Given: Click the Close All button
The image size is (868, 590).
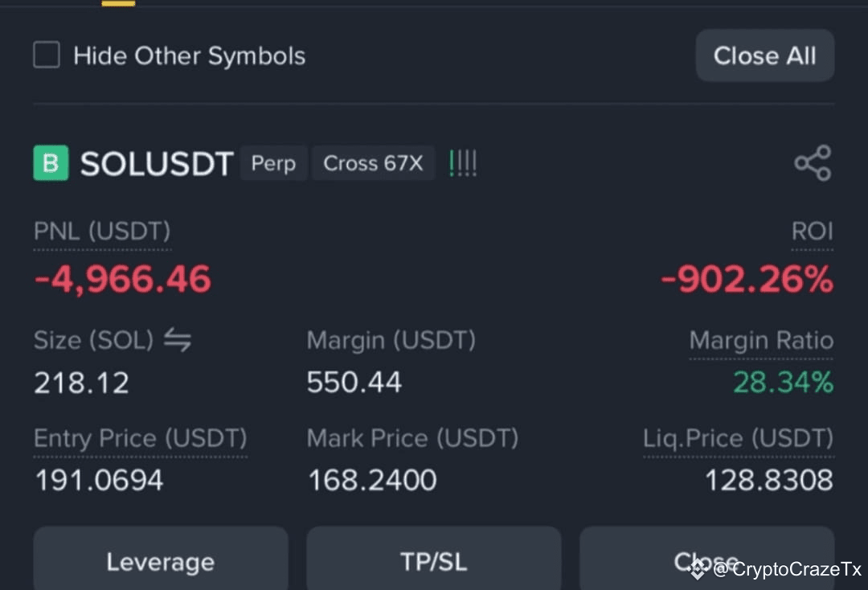Looking at the screenshot, I should point(764,55).
